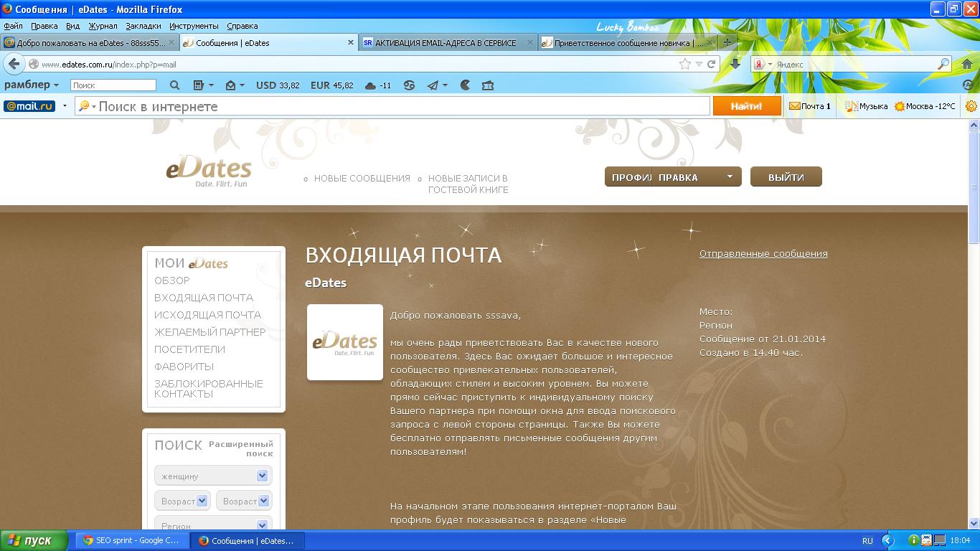The width and height of the screenshot is (980, 551).
Task: Click the eDates logo in header
Action: [x=209, y=171]
